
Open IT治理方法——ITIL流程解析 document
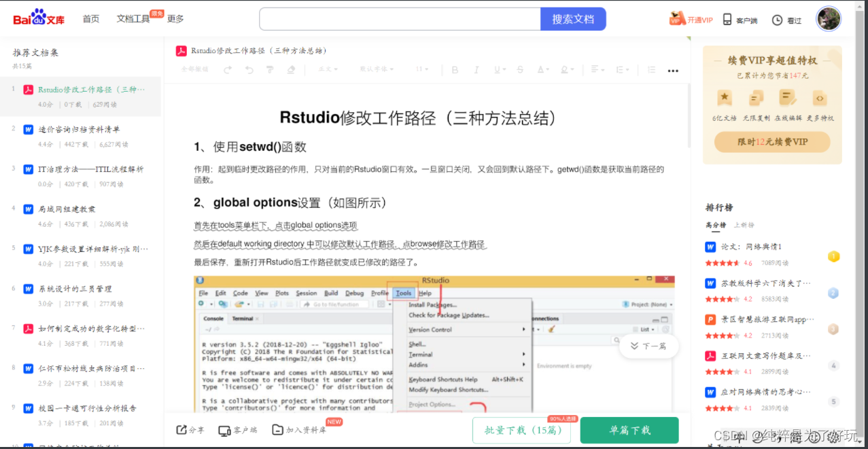(x=90, y=169)
